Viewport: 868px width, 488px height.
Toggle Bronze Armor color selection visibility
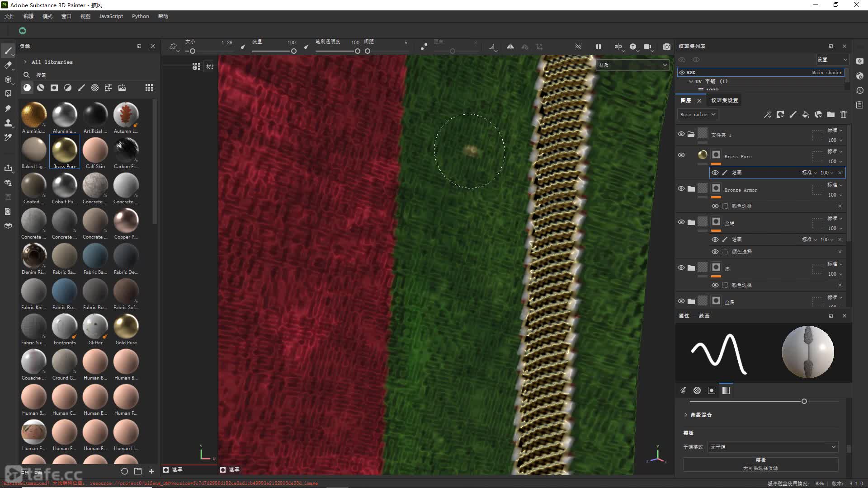(715, 206)
